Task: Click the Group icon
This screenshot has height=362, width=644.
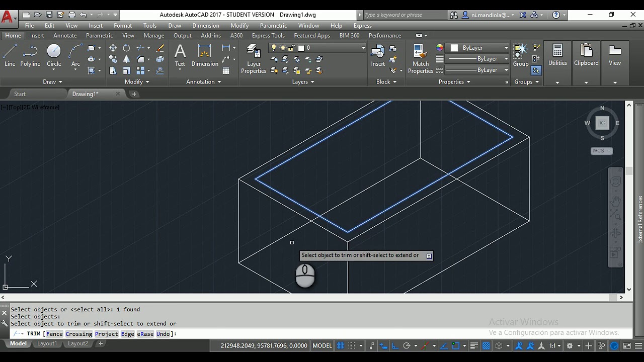Action: (520, 55)
